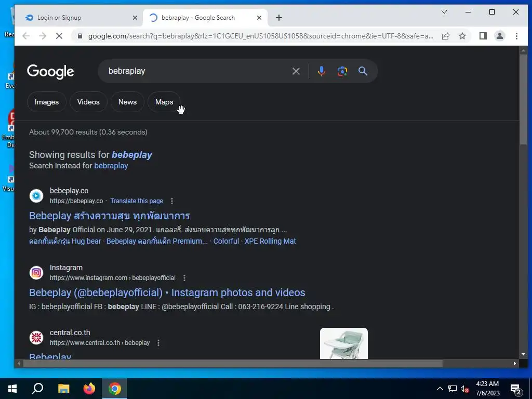
Task: Open File Explorer from the taskbar
Action: tap(63, 389)
